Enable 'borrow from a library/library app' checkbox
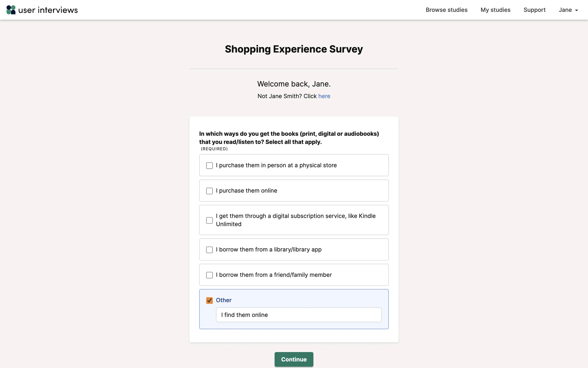This screenshot has height=368, width=588. coord(209,250)
